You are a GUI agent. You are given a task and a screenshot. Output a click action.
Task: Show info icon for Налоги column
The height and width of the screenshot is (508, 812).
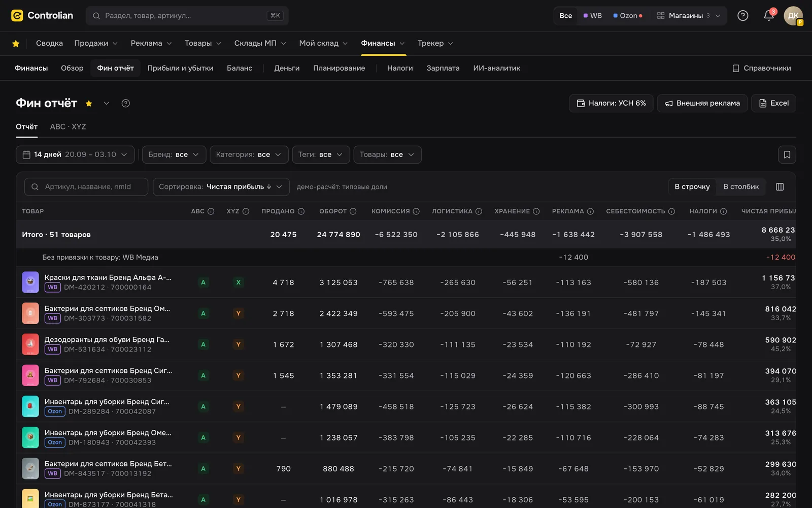(x=724, y=211)
